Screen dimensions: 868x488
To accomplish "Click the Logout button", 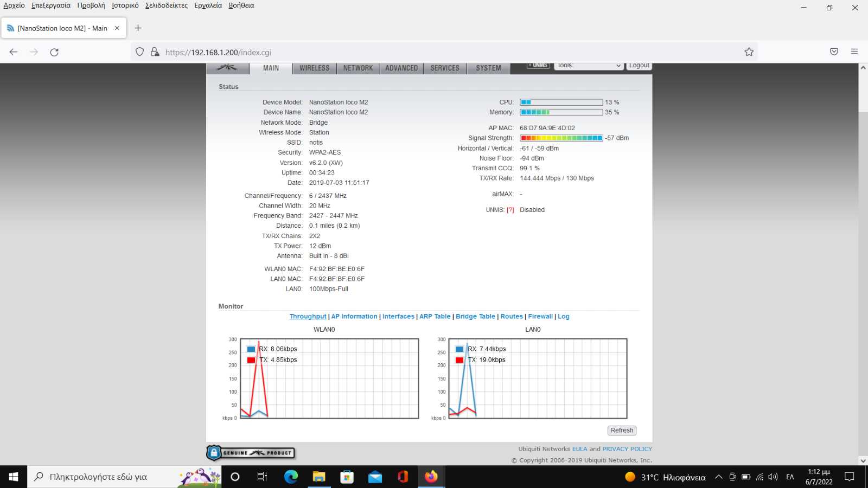I will point(639,66).
